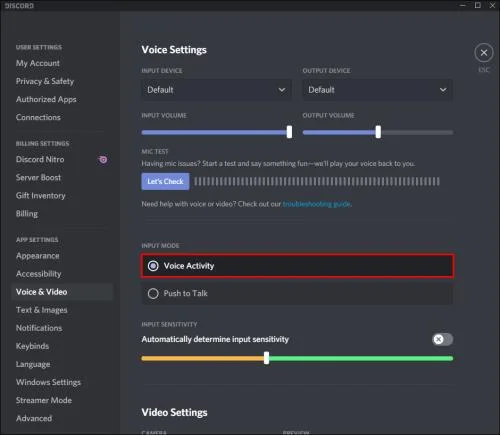Open the Output Device dropdown

coord(378,90)
